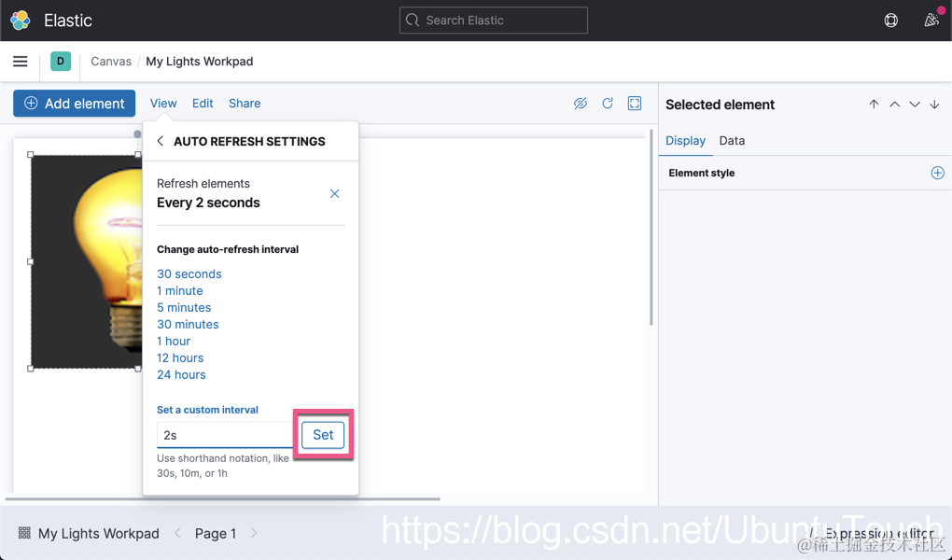Open the Edit menu
The image size is (952, 560).
203,104
